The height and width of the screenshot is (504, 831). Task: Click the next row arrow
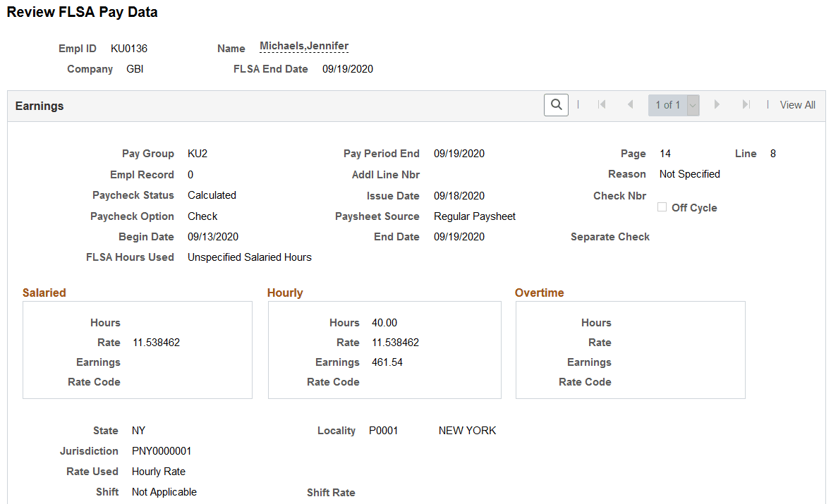[x=717, y=104]
